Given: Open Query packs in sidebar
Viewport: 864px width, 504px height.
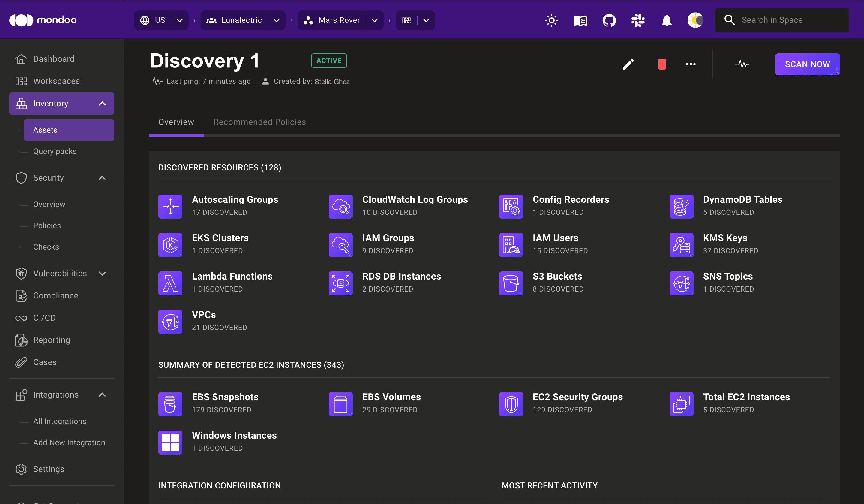Looking at the screenshot, I should click(55, 151).
